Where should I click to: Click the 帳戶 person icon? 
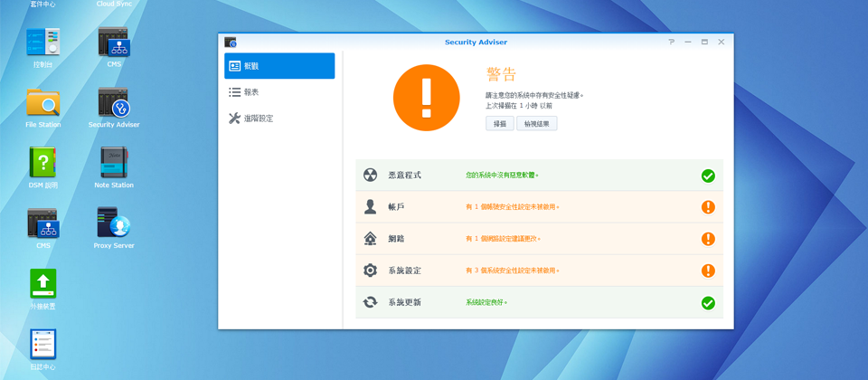click(370, 206)
